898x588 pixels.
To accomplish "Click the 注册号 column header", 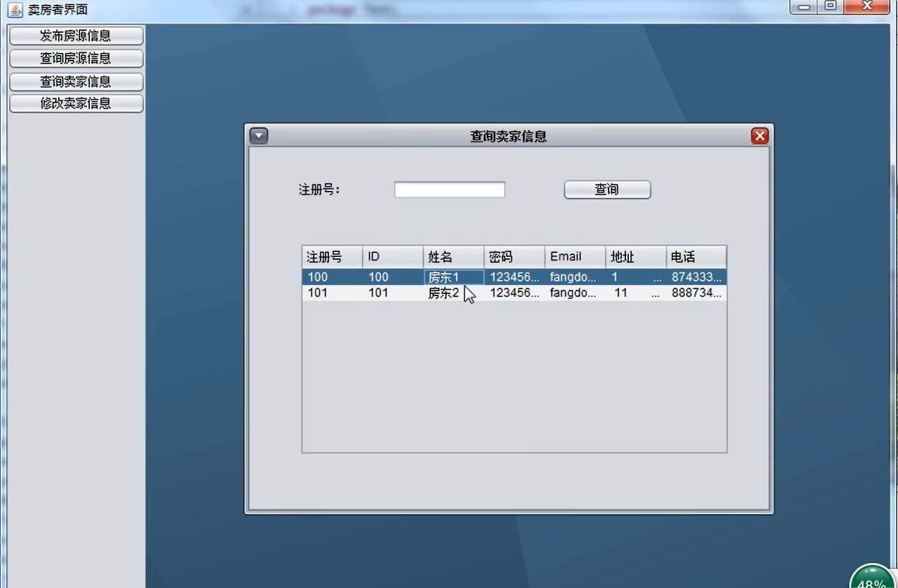I will pos(333,257).
